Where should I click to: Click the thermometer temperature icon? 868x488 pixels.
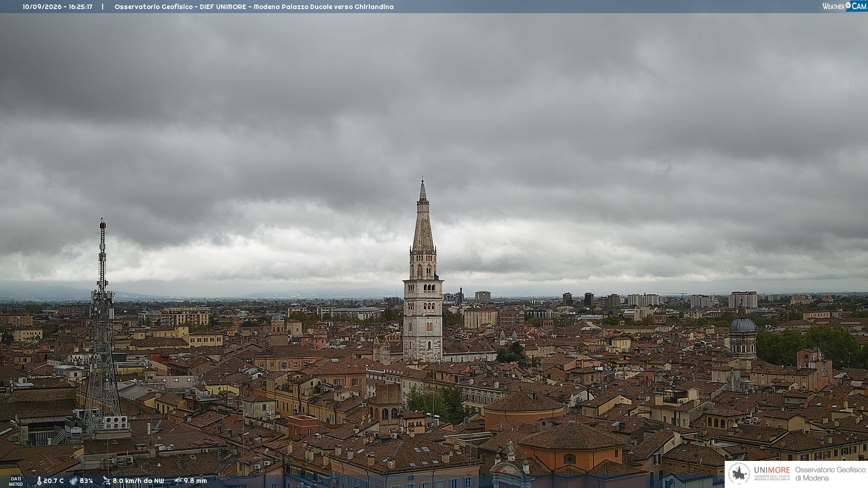pyautogui.click(x=39, y=481)
